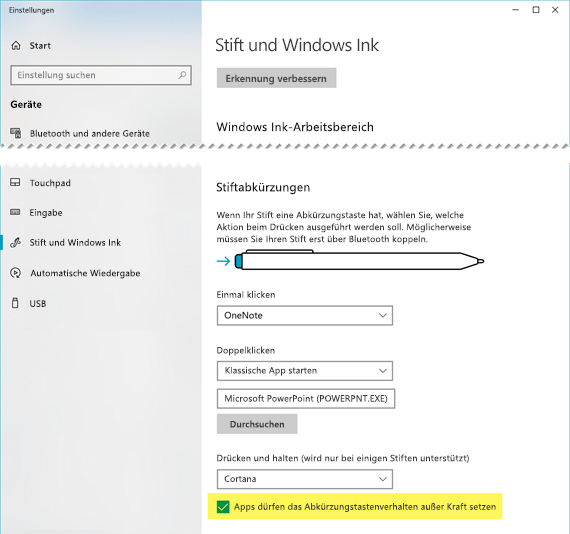
Task: Click the Microsoft PowerPoint (POWERPNT.EXE) field
Action: (x=306, y=399)
